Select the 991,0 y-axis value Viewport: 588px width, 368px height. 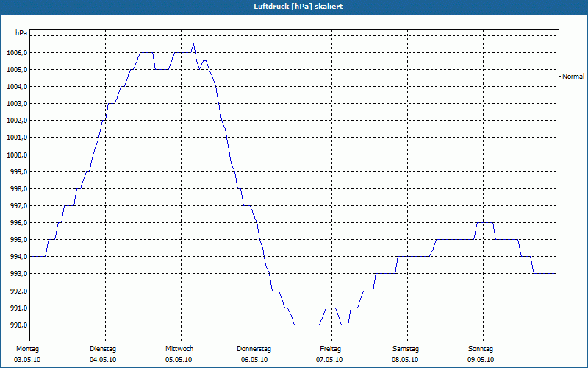[x=18, y=308]
